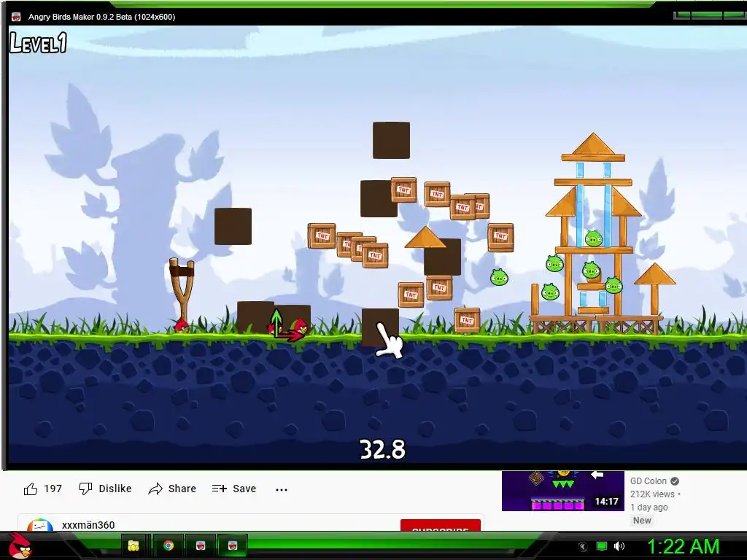Click the New badge under GD Colon
The height and width of the screenshot is (560, 747).
coord(642,521)
